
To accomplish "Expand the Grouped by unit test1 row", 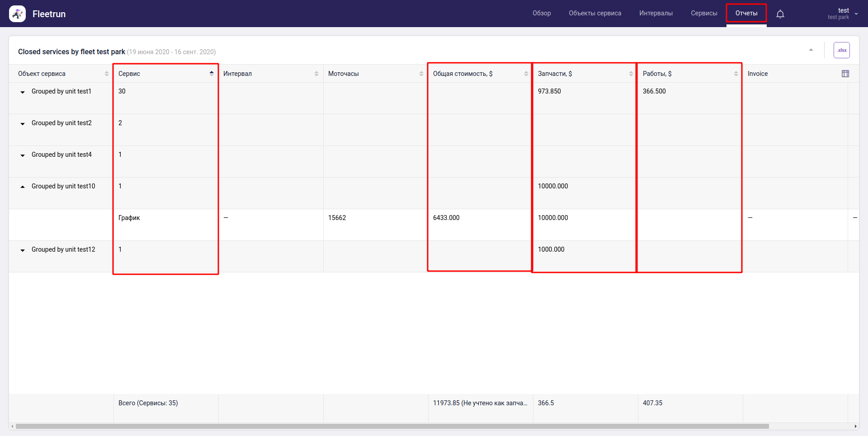I will [23, 92].
